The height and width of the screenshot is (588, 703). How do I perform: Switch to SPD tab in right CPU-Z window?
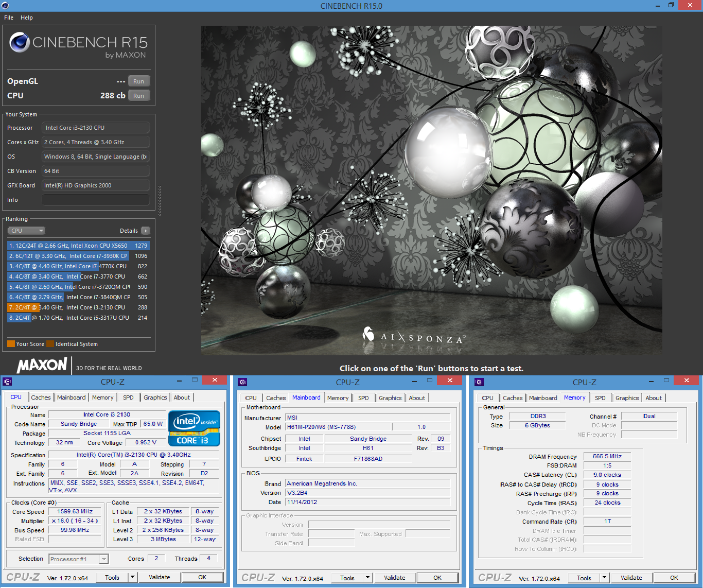[600, 398]
